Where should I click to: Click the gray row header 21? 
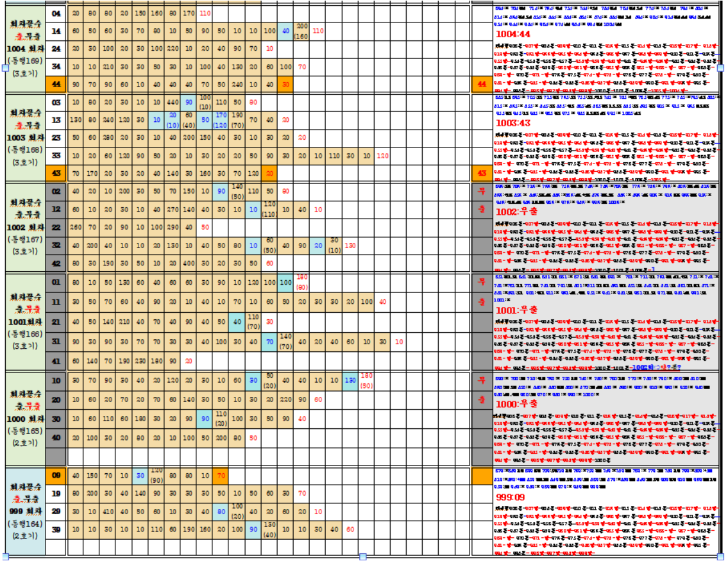pyautogui.click(x=56, y=321)
